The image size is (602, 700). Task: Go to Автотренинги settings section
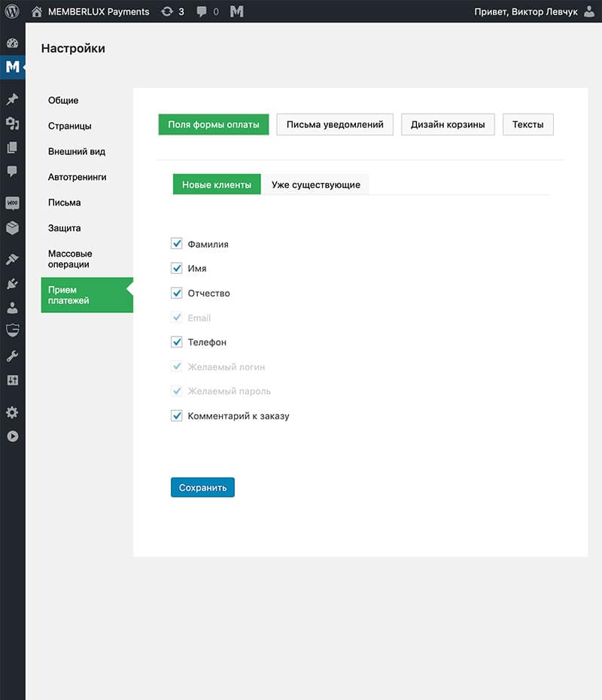click(x=77, y=177)
